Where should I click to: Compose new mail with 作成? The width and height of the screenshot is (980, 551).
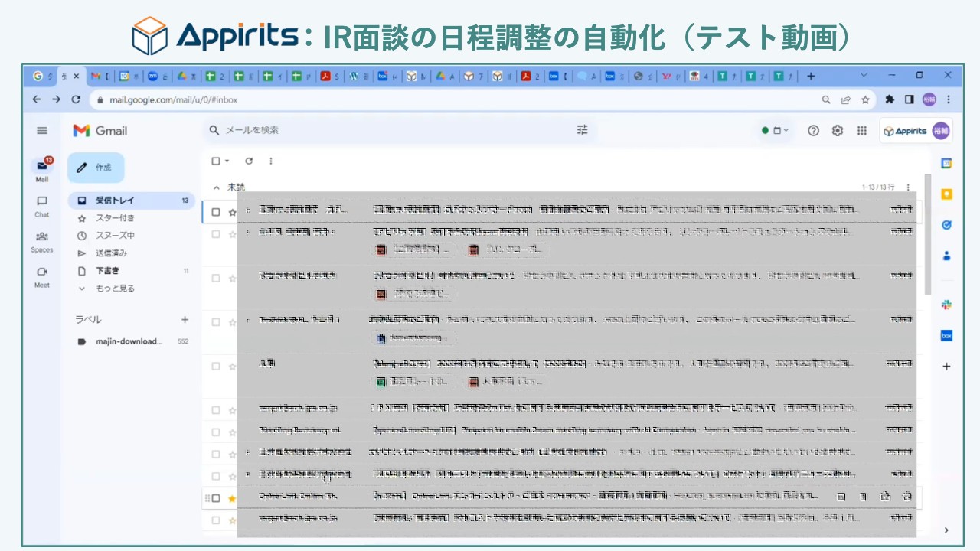pyautogui.click(x=96, y=168)
